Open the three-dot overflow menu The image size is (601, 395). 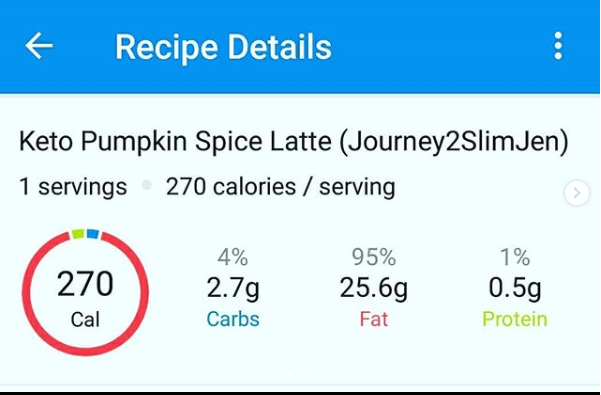pyautogui.click(x=558, y=46)
